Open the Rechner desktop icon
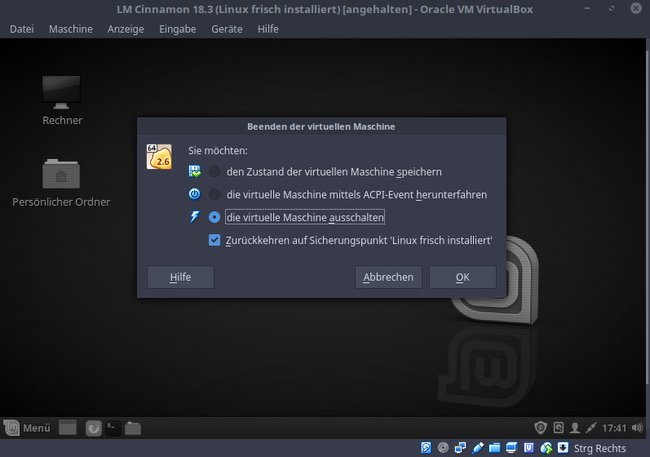 (x=62, y=100)
